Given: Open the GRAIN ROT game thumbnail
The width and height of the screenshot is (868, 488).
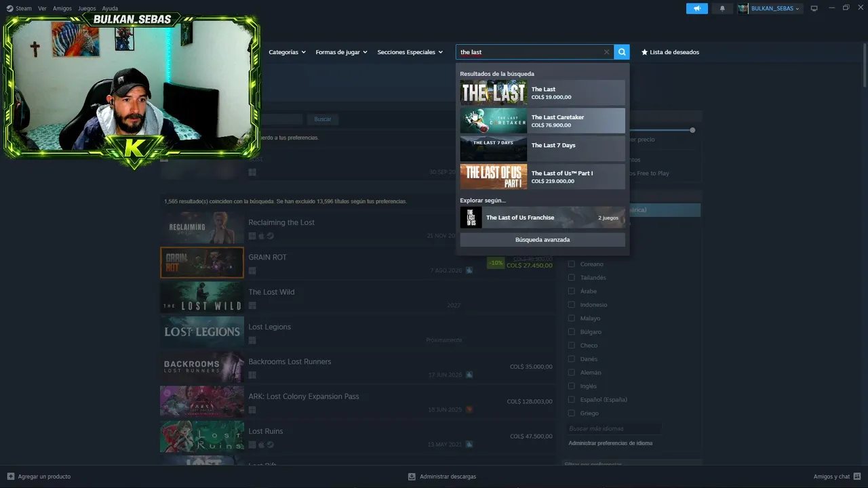Looking at the screenshot, I should (202, 262).
